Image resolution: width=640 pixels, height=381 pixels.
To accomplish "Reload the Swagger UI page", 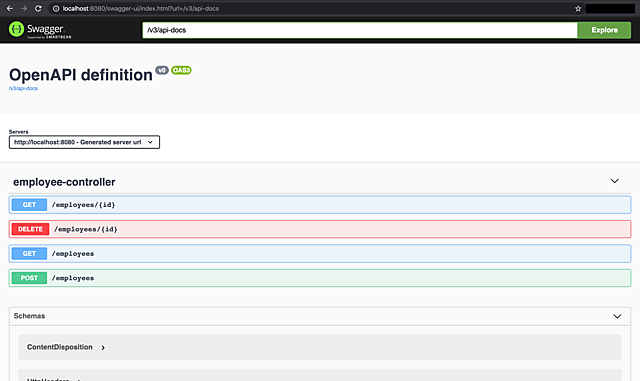I will click(x=38, y=8).
